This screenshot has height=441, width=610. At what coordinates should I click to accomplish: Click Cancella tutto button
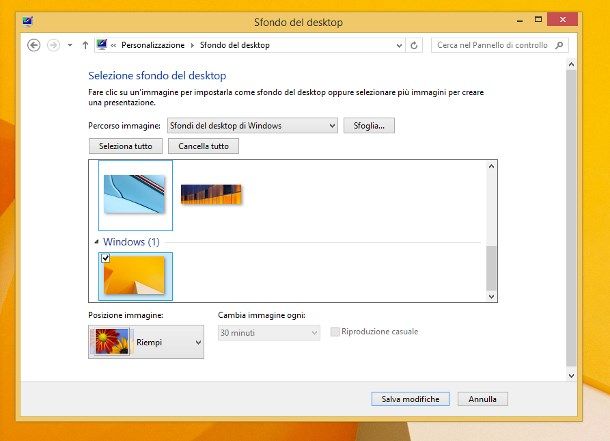pyautogui.click(x=203, y=146)
